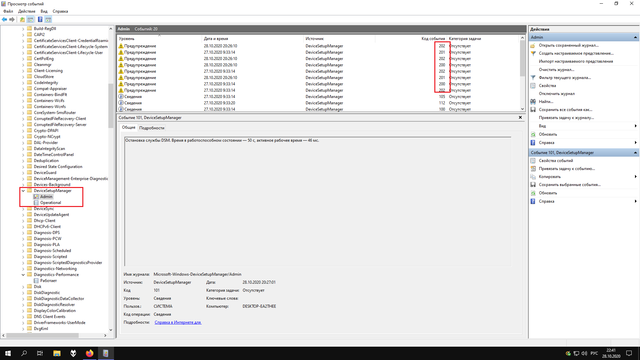Expand the CAPI2 tree node

(23, 35)
